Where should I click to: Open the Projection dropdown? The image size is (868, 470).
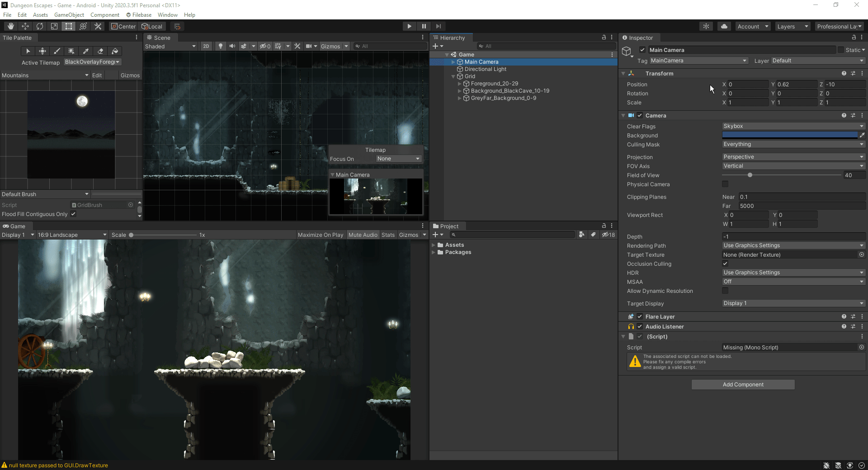(793, 157)
